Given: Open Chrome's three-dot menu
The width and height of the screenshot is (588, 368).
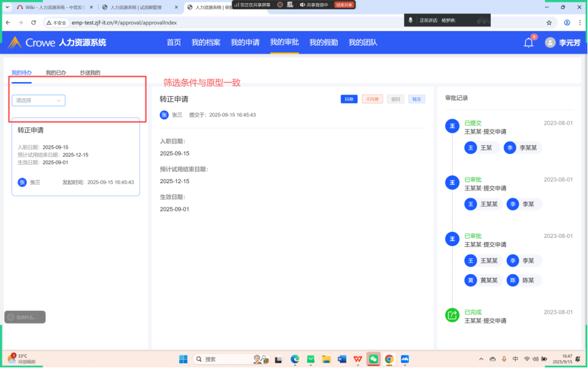Looking at the screenshot, I should (579, 23).
